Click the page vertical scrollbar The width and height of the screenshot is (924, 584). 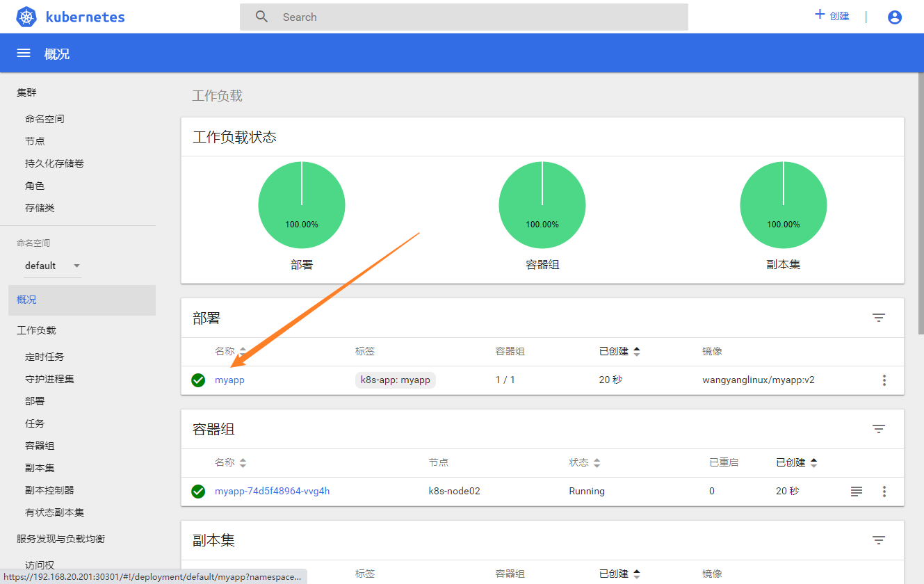pos(919,209)
